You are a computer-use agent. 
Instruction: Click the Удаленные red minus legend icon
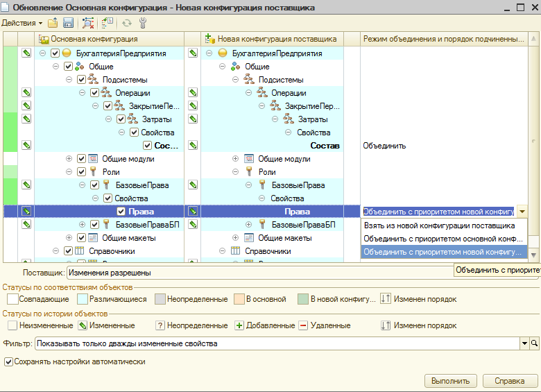coord(303,325)
